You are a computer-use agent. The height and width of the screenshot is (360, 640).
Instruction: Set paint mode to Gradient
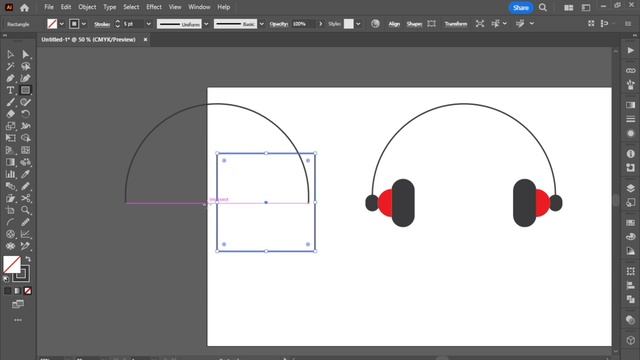point(18,291)
